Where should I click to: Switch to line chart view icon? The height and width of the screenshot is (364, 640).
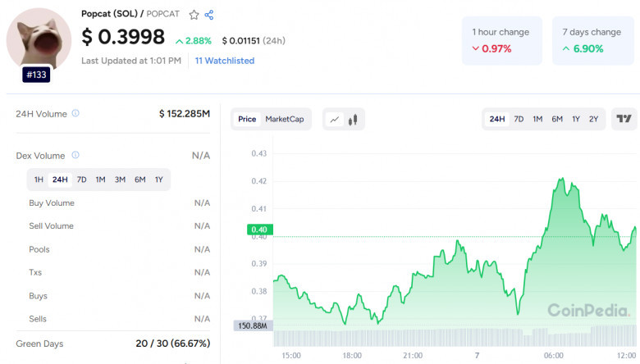pos(335,120)
